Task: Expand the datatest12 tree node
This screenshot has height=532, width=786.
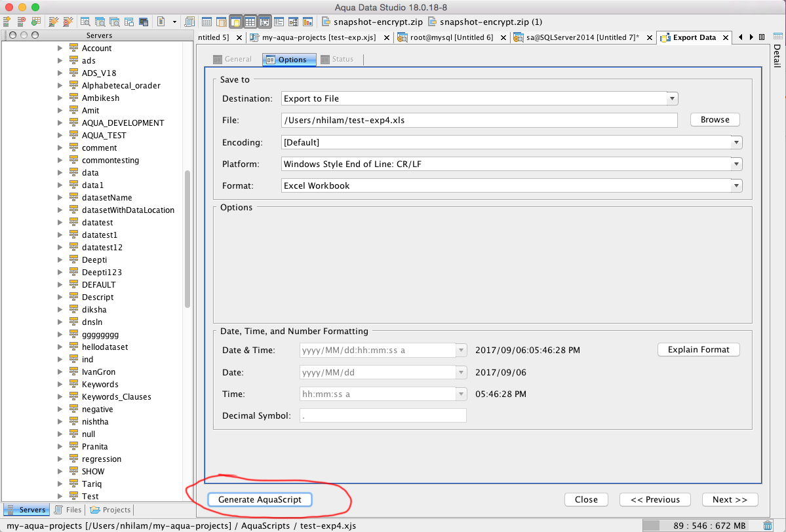Action: [60, 247]
